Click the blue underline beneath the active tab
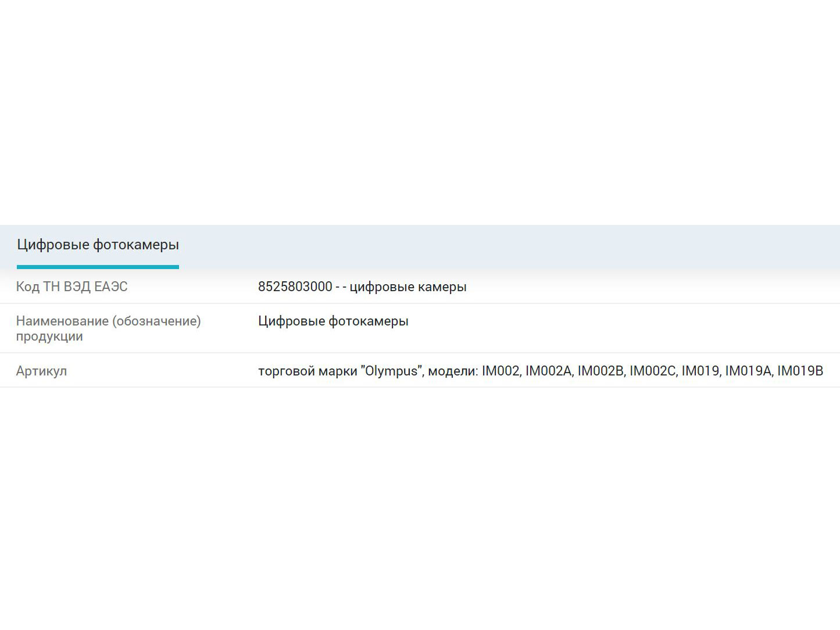 pyautogui.click(x=98, y=267)
